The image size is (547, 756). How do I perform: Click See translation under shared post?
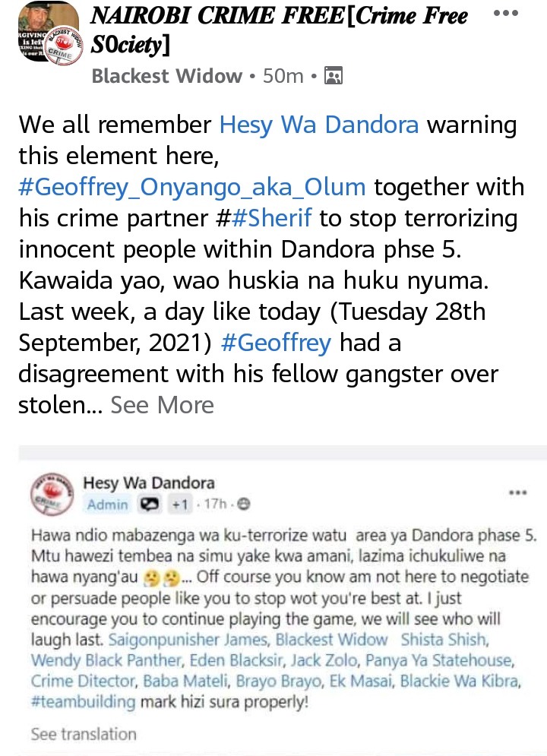(84, 734)
